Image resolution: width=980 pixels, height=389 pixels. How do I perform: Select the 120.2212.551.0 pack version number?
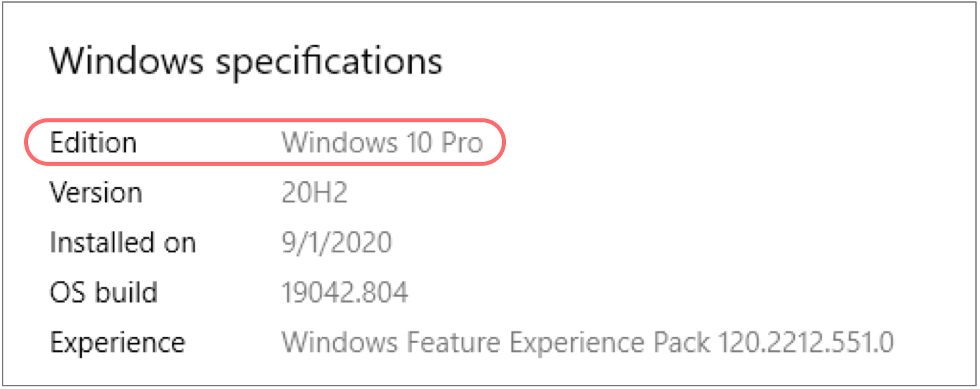pyautogui.click(x=806, y=342)
